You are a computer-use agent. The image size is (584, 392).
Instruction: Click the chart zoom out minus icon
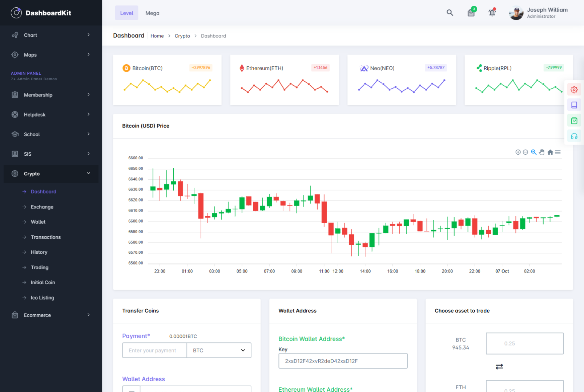(x=525, y=152)
